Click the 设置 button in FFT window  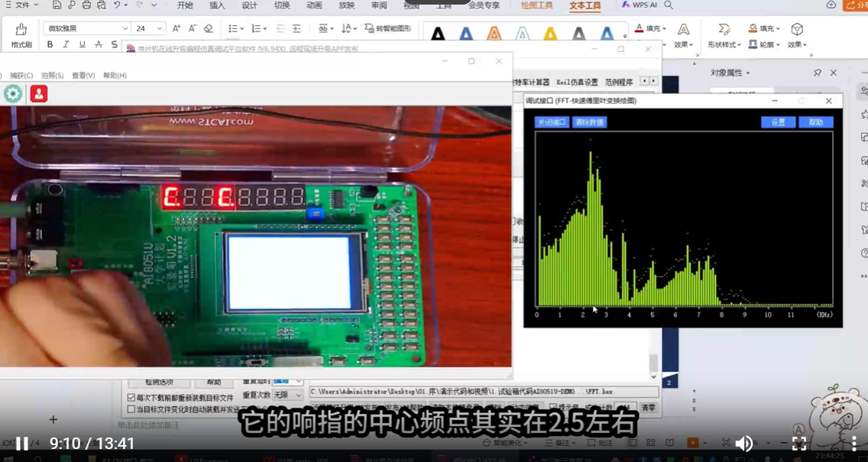coord(779,122)
